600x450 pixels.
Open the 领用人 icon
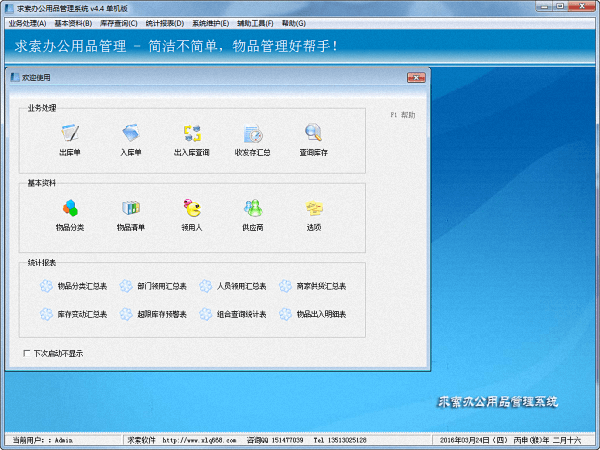click(192, 208)
